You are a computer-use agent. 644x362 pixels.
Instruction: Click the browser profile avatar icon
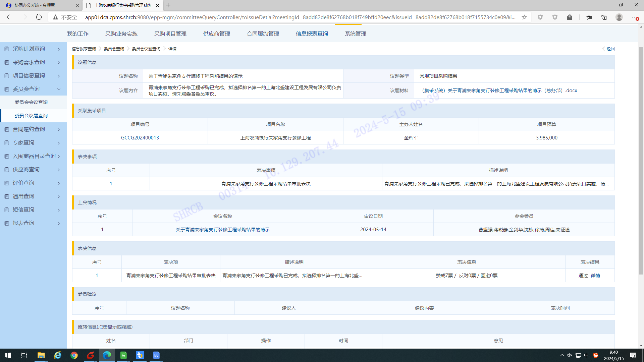(619, 17)
